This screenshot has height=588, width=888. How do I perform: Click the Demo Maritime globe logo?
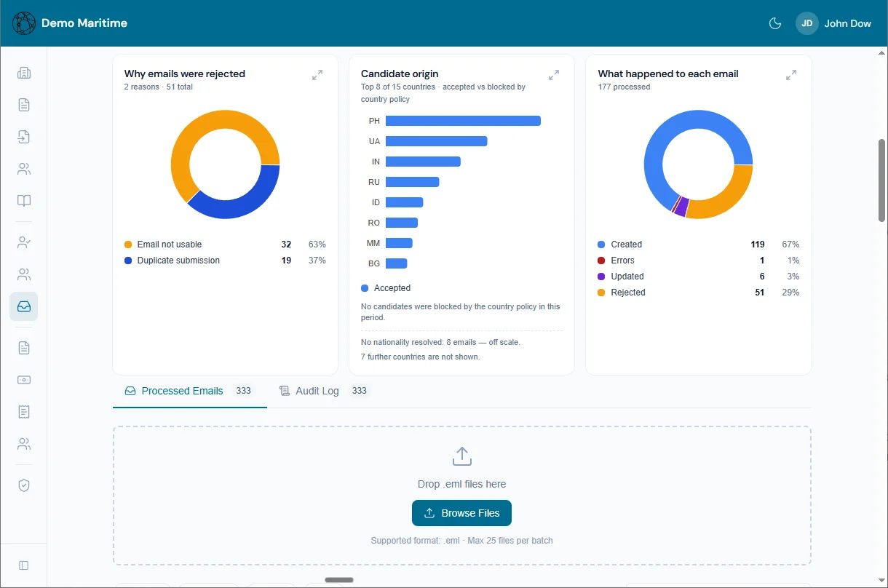[x=24, y=23]
